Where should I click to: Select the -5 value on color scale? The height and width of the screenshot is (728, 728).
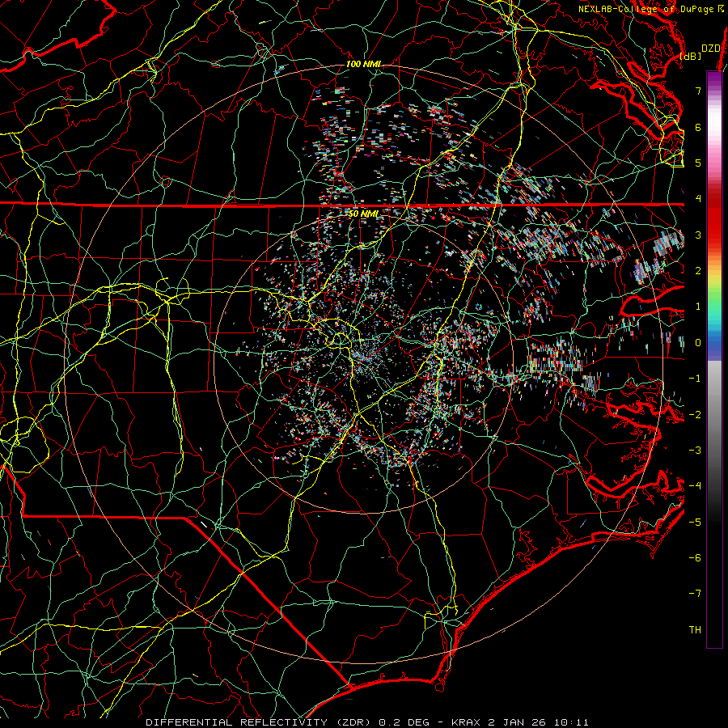pyautogui.click(x=695, y=522)
